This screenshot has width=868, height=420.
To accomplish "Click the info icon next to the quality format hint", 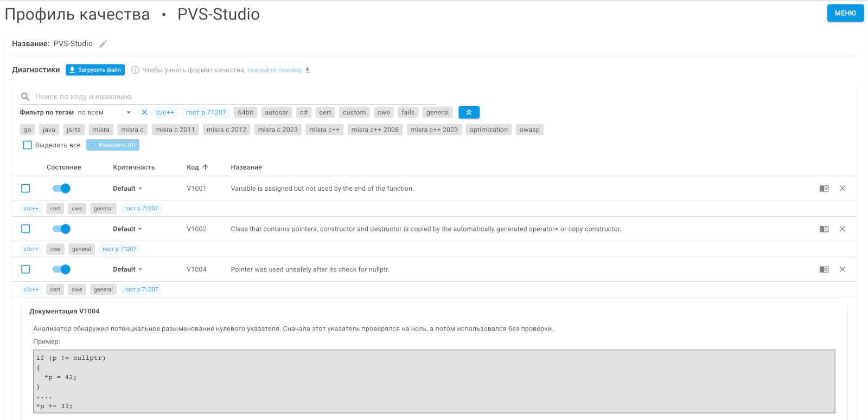I will [136, 70].
